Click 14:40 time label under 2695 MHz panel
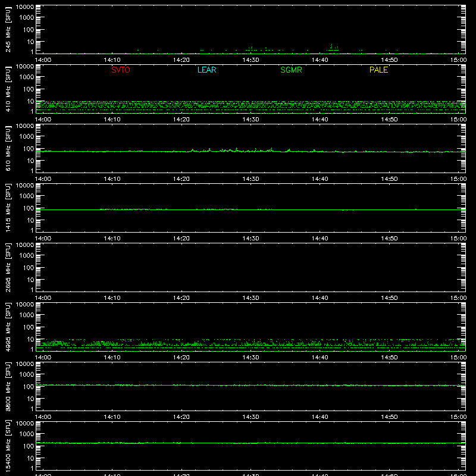 point(320,298)
